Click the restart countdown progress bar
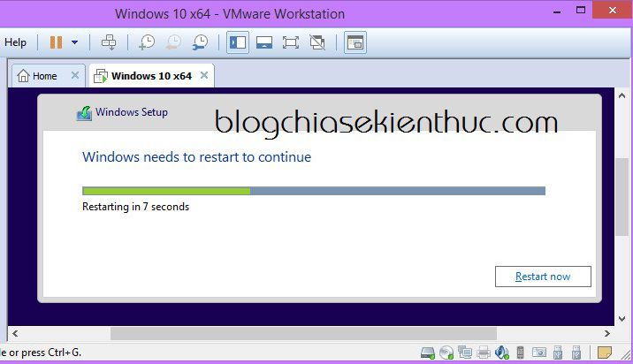This screenshot has width=633, height=364. click(314, 191)
